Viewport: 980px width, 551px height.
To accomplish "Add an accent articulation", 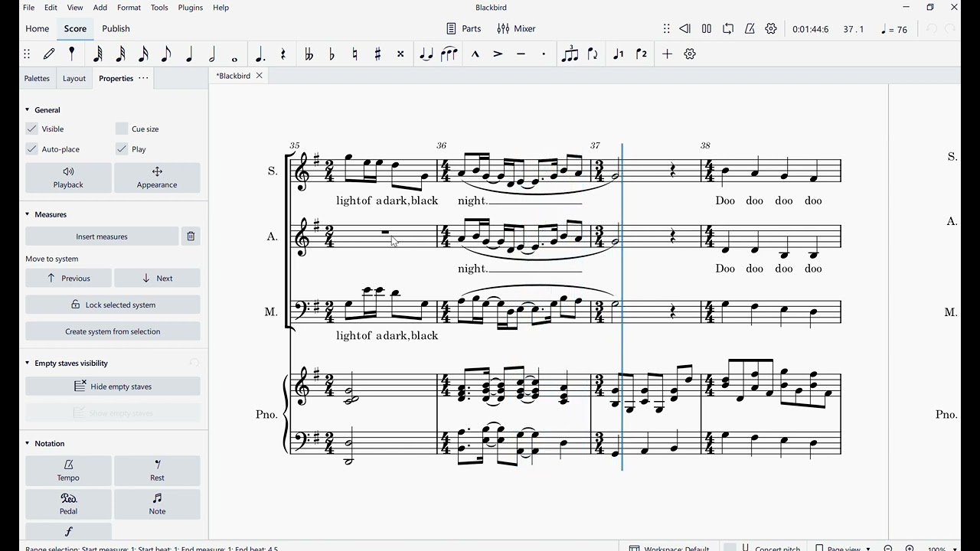I will coord(498,54).
